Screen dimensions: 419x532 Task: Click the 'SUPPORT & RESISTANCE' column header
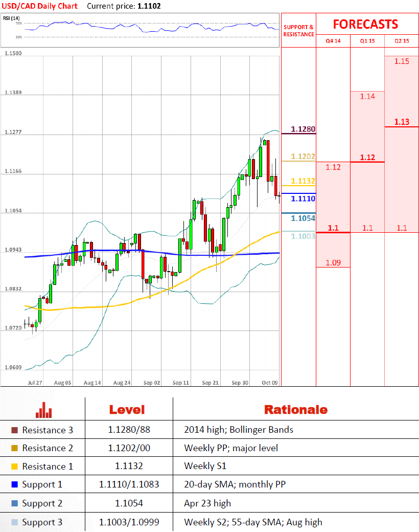tap(298, 31)
